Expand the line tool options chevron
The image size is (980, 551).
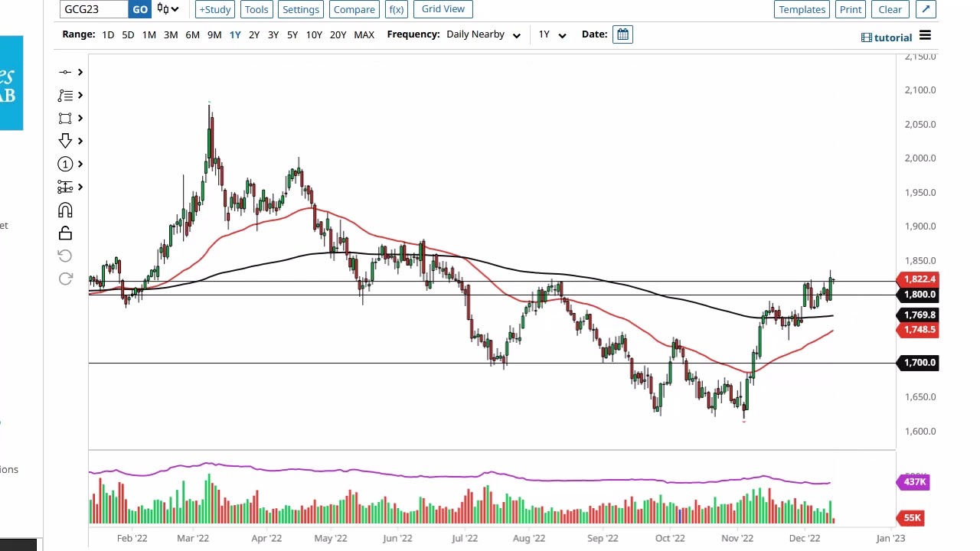click(80, 72)
